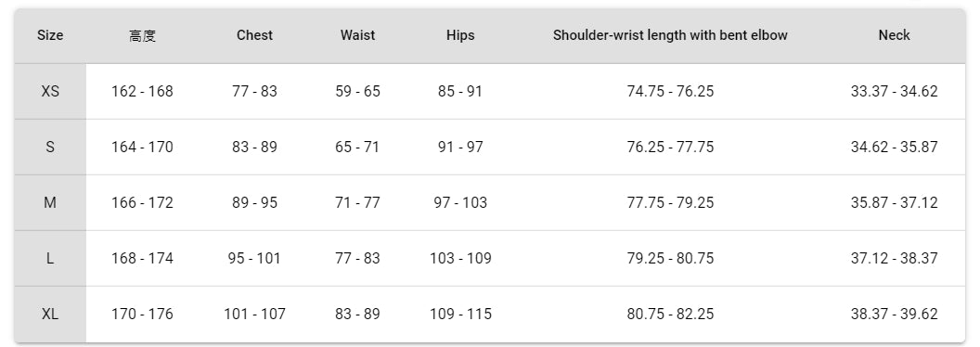Select XL neck value 38.37 - 39.62
The height and width of the screenshot is (347, 980).
click(x=894, y=314)
